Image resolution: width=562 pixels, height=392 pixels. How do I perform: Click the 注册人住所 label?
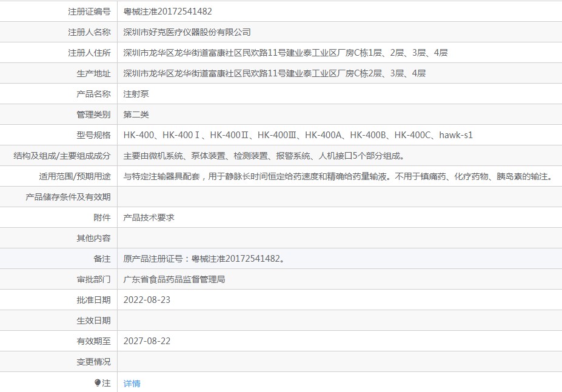[x=89, y=53]
